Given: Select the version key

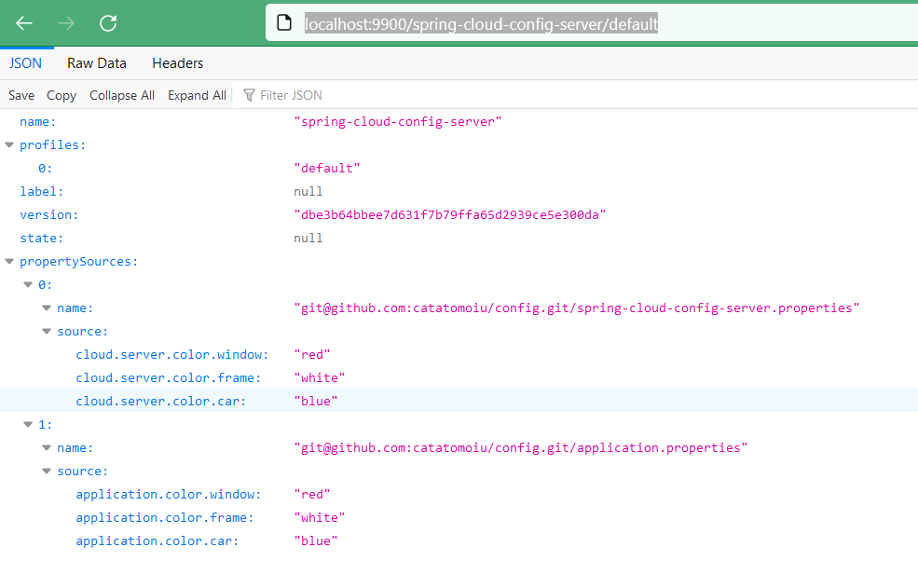Looking at the screenshot, I should 48,215.
